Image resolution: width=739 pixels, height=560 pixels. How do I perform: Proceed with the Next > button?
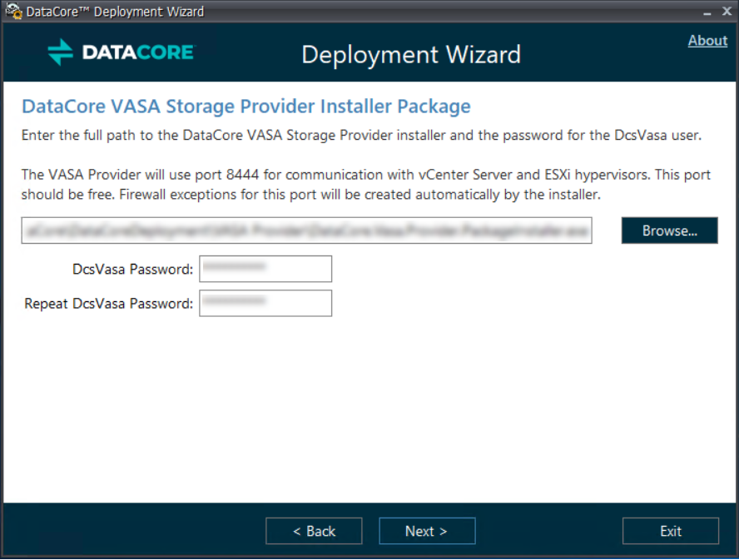tap(427, 531)
